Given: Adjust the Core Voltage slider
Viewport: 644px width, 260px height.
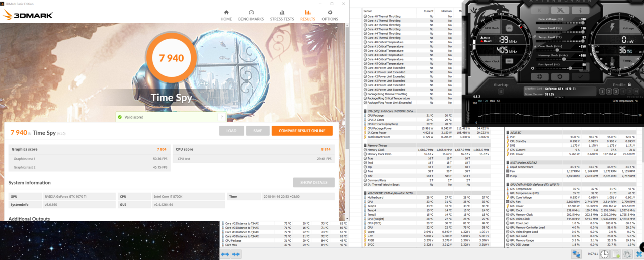Looking at the screenshot, I should click(x=560, y=23).
